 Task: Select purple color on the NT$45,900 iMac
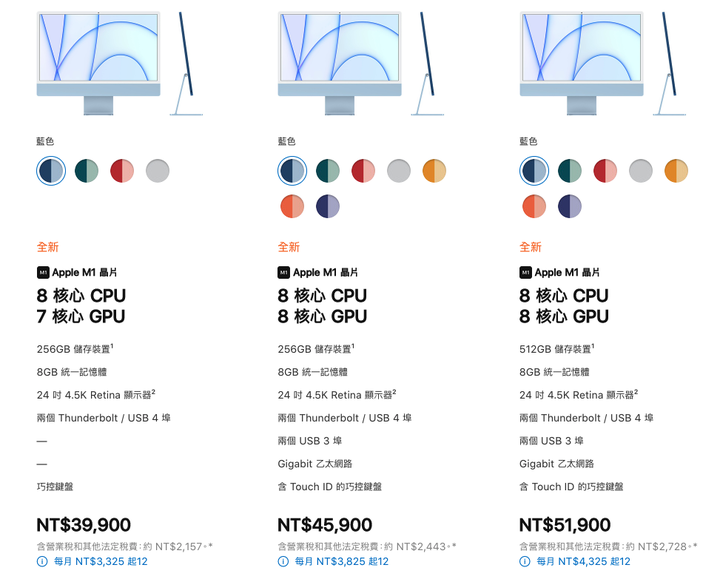(328, 206)
